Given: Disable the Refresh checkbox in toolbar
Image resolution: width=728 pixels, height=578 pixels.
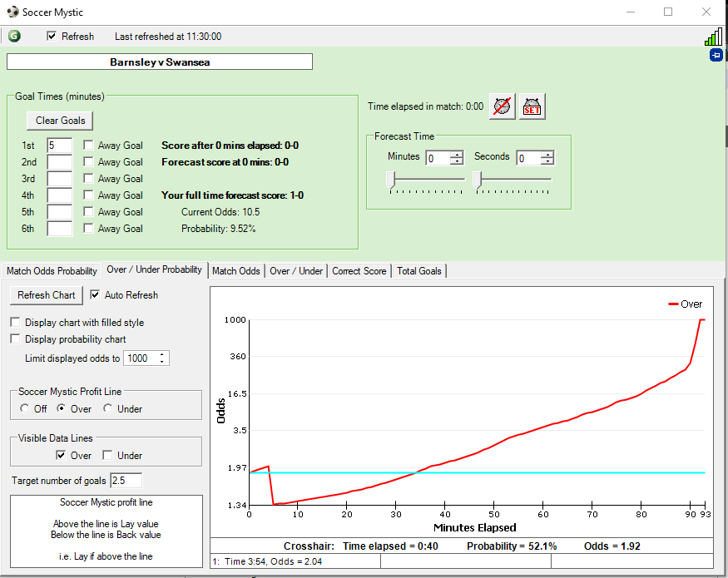Looking at the screenshot, I should tap(52, 37).
